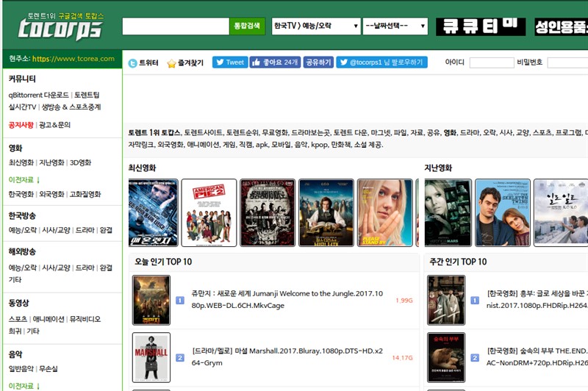Open the 날짜선택 date dropdown
This screenshot has width=588, height=391.
(x=395, y=26)
